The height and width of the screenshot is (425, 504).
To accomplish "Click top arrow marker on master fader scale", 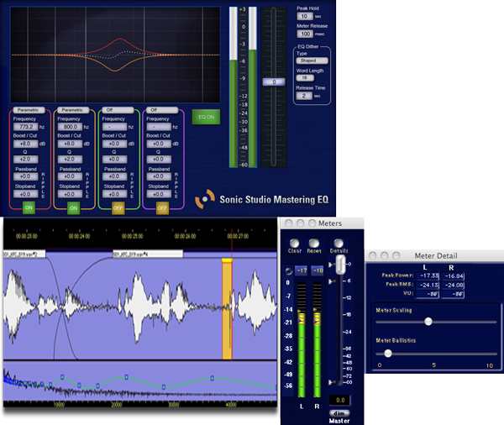I will [331, 265].
